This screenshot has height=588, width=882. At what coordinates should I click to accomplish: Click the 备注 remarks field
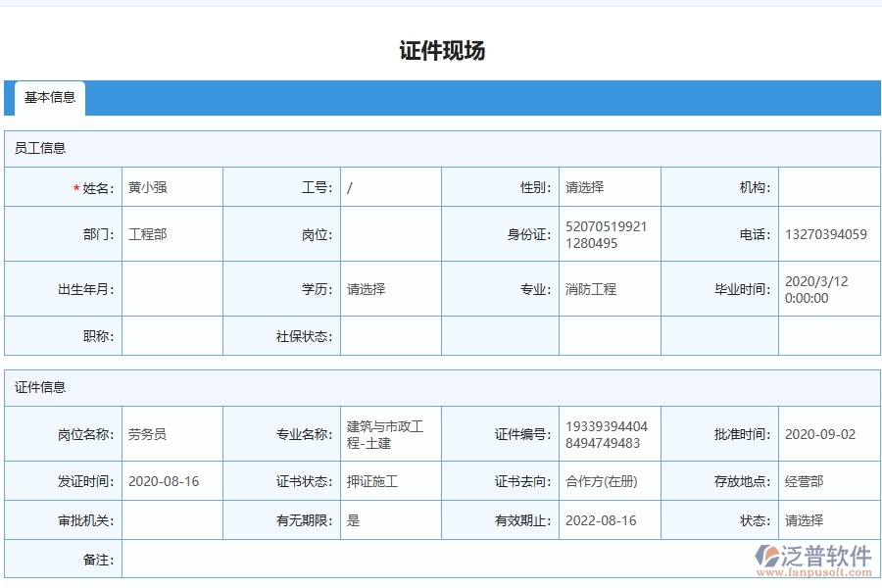point(392,561)
